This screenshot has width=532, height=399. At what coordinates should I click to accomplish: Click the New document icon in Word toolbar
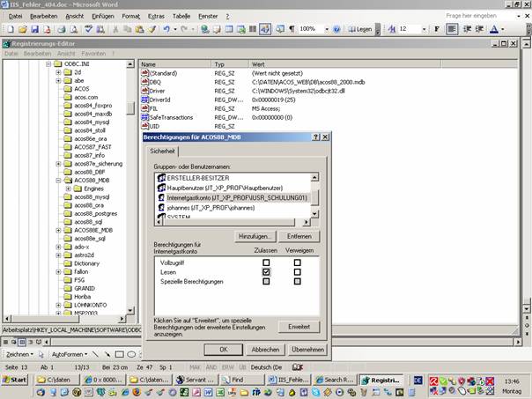click(11, 29)
